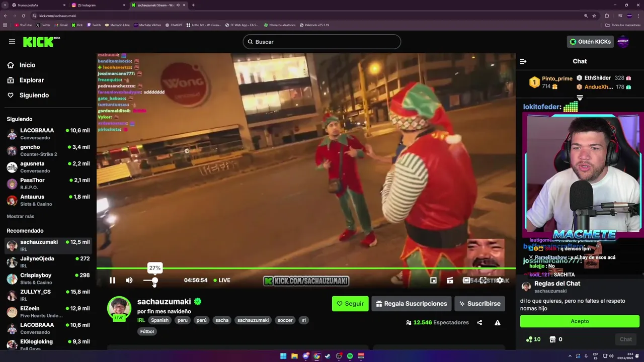The width and height of the screenshot is (644, 362).
Task: Open LACOBRAAA channel under Siguiendo
Action: (48, 134)
